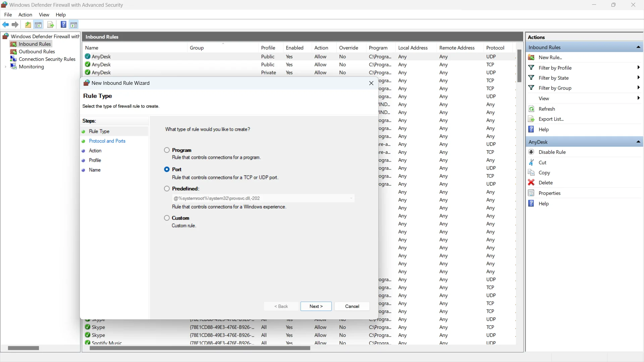Screen dimensions: 644x362
Task: Click the Copy pages icon
Action: tap(531, 172)
